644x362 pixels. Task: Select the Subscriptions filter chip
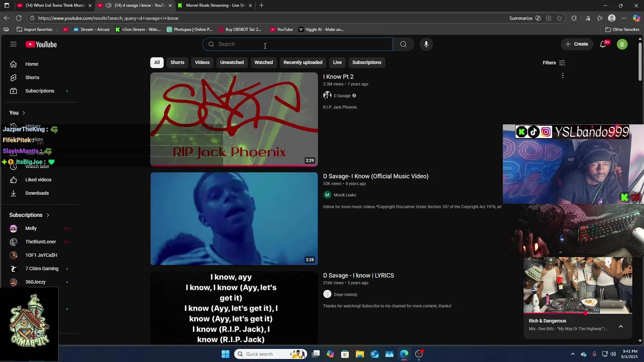367,62
